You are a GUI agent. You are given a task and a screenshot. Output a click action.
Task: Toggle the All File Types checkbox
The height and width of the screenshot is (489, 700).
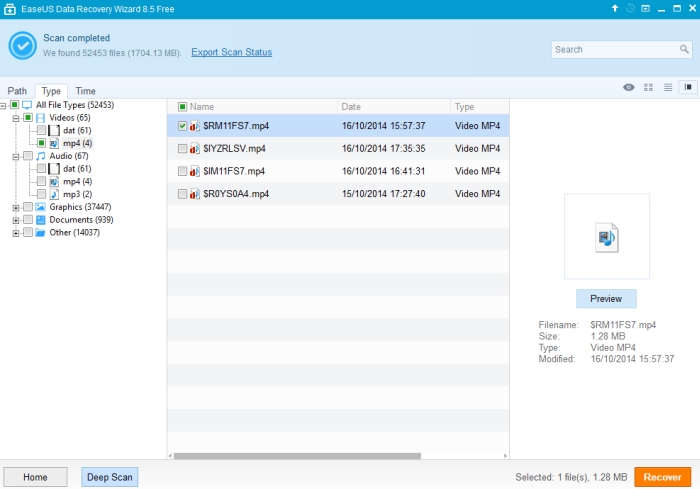coord(15,105)
